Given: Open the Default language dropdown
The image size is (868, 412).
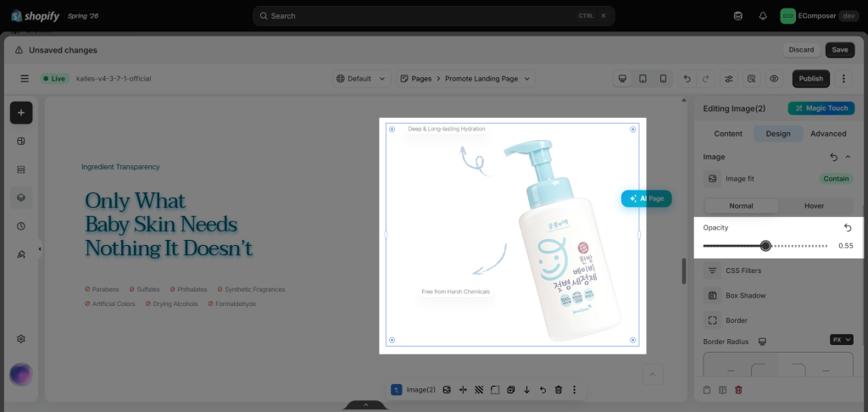Looking at the screenshot, I should pos(361,79).
